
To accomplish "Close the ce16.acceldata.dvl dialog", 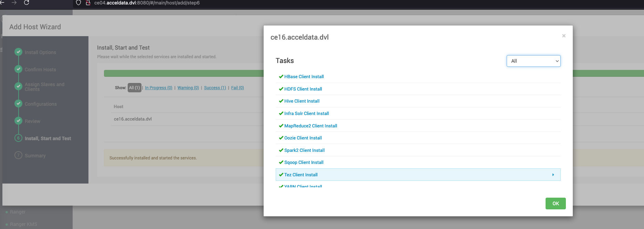I will tap(564, 36).
